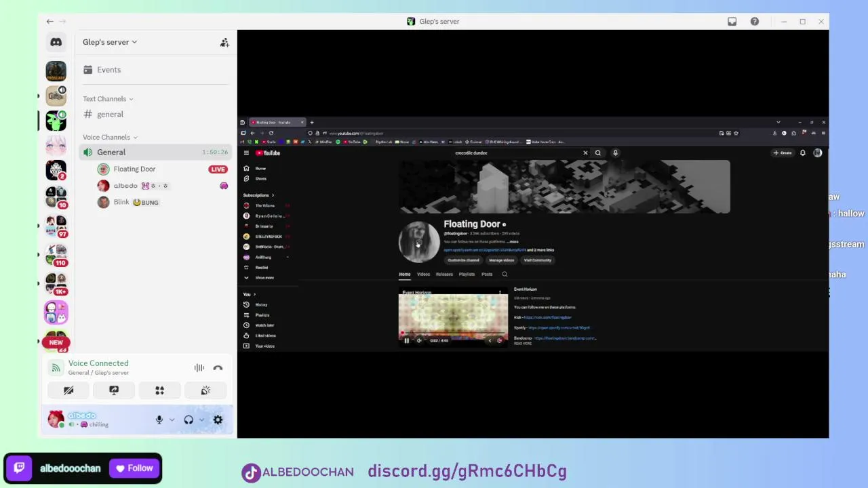Open the voice connection signal icon
This screenshot has height=488, width=868.
[x=55, y=368]
